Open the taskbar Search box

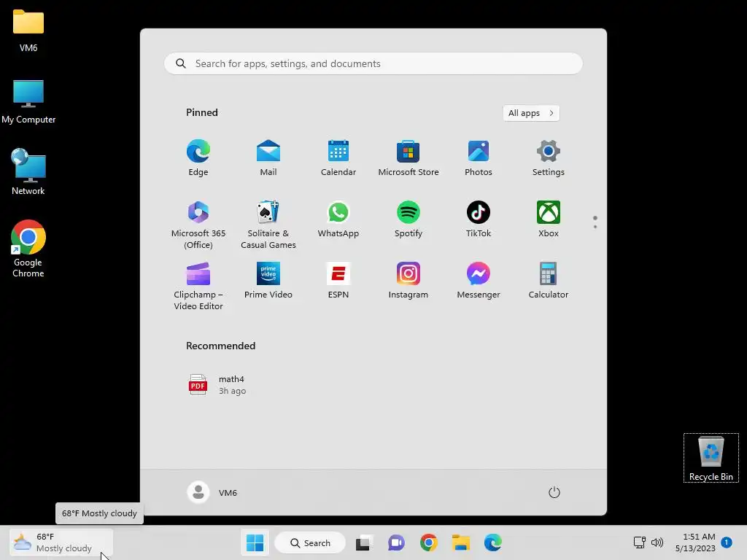[x=310, y=542]
